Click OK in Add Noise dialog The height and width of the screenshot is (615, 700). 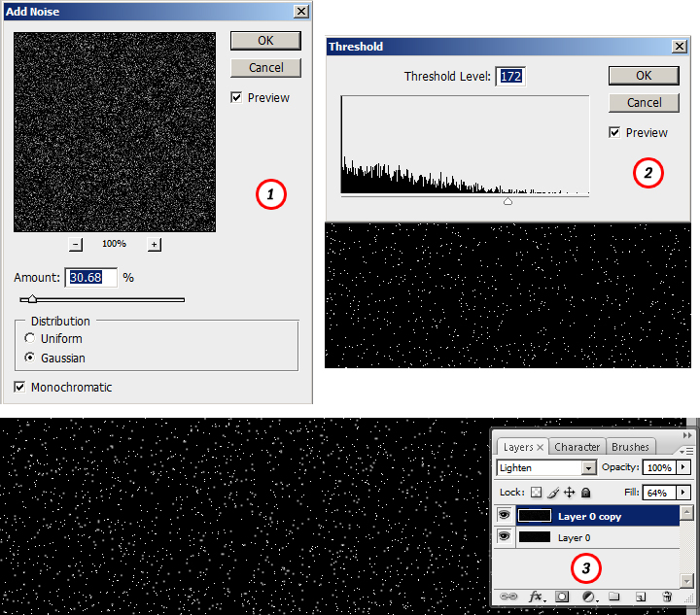tap(265, 41)
